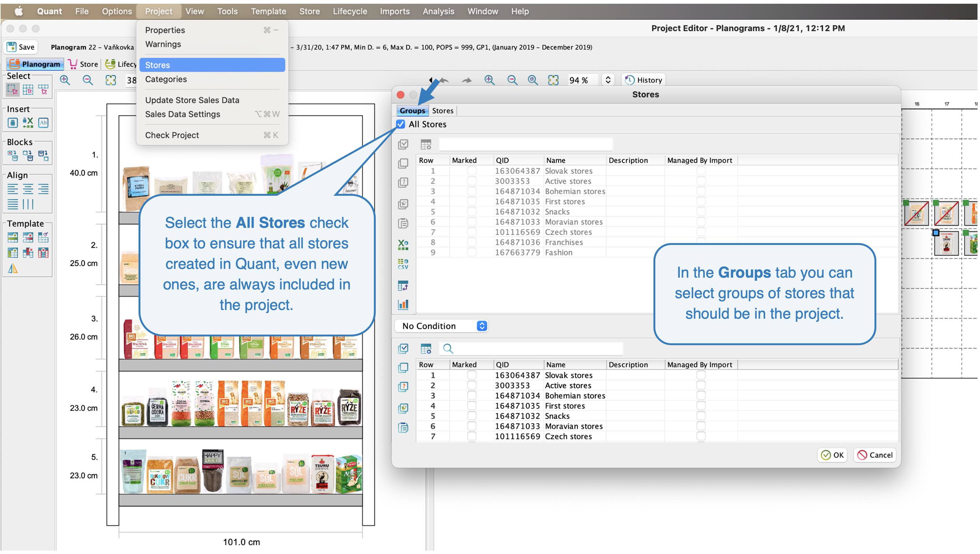Click the mark-all icon in upper table

click(403, 145)
